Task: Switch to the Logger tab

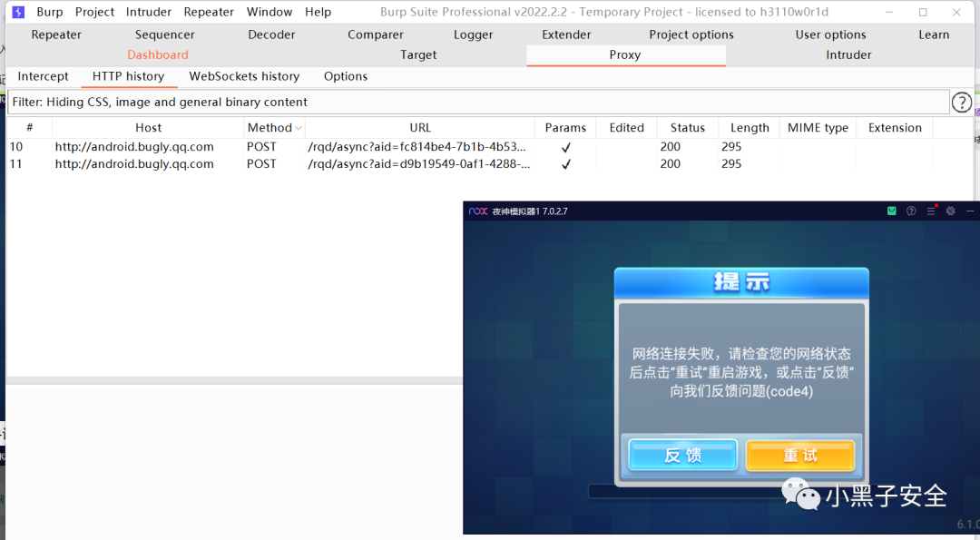Action: click(x=473, y=34)
